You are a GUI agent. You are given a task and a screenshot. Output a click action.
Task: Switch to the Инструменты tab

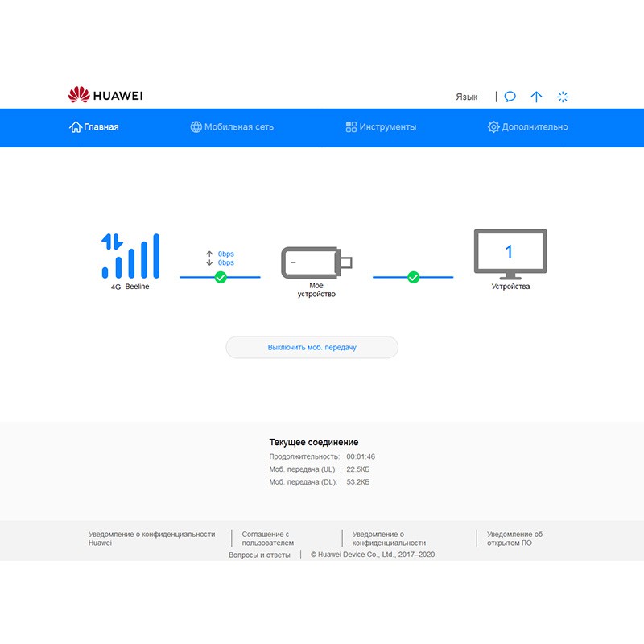[x=381, y=127]
